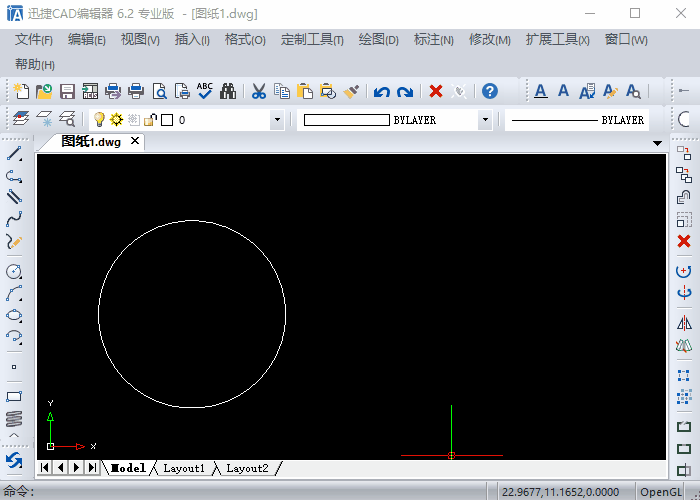Expand the left toolbar chevron

tap(14, 435)
